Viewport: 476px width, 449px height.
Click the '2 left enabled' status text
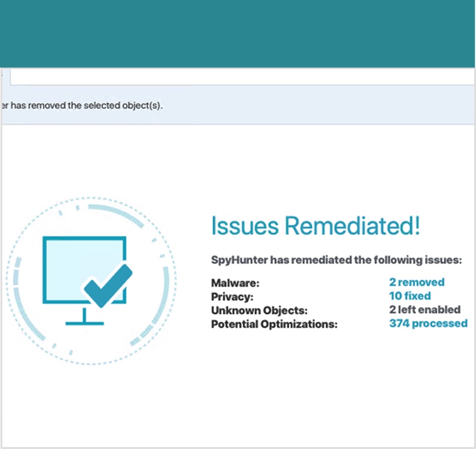[x=424, y=309]
